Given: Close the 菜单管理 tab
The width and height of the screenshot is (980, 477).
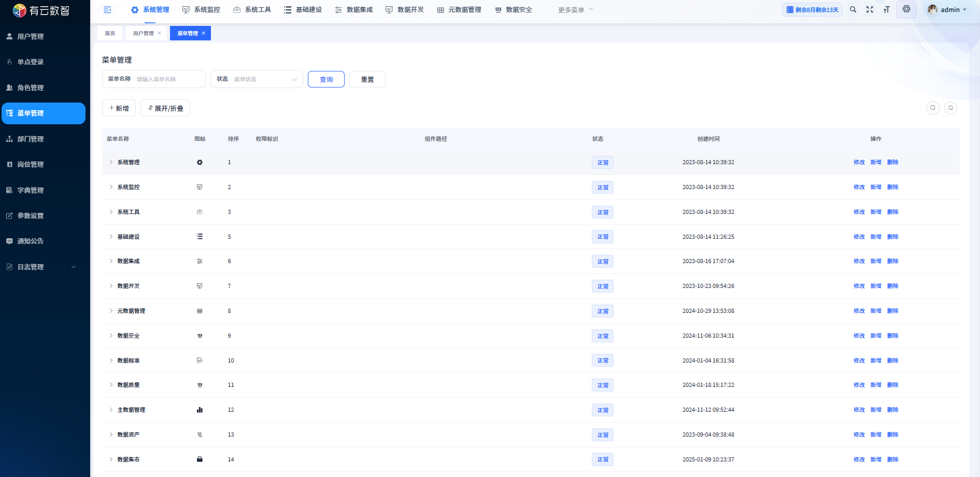Looking at the screenshot, I should tap(204, 33).
